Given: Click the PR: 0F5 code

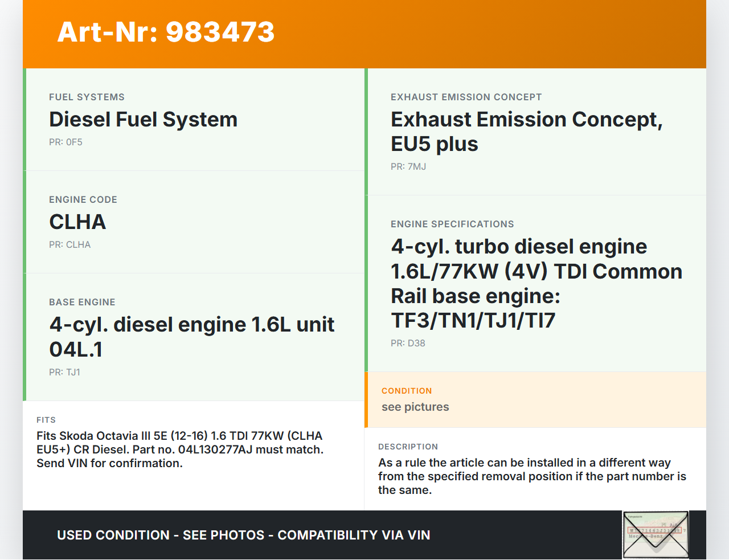Looking at the screenshot, I should pyautogui.click(x=65, y=142).
